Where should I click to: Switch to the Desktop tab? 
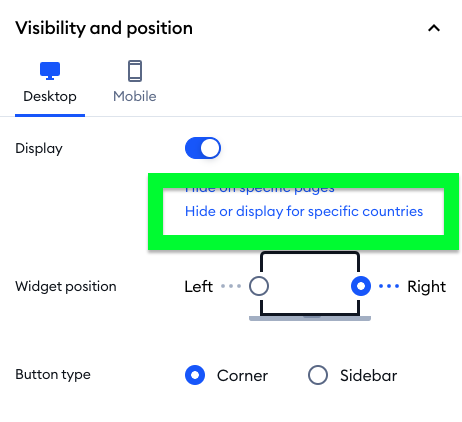(50, 88)
